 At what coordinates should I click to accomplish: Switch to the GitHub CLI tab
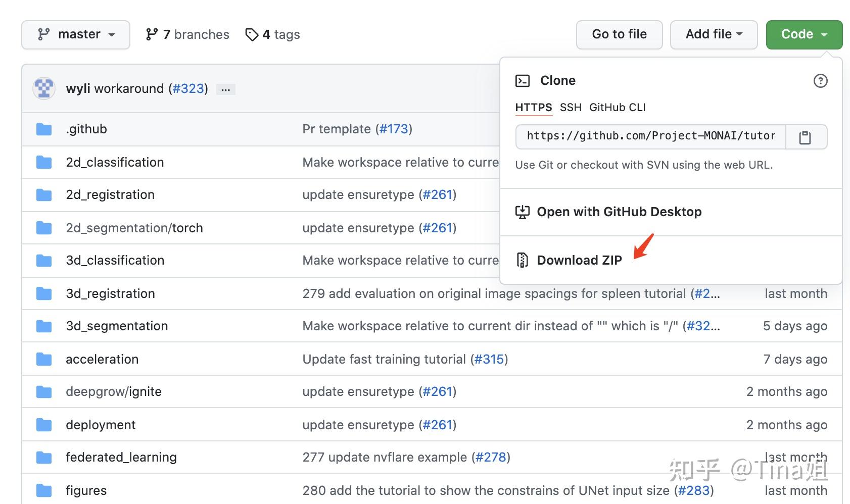(x=617, y=108)
